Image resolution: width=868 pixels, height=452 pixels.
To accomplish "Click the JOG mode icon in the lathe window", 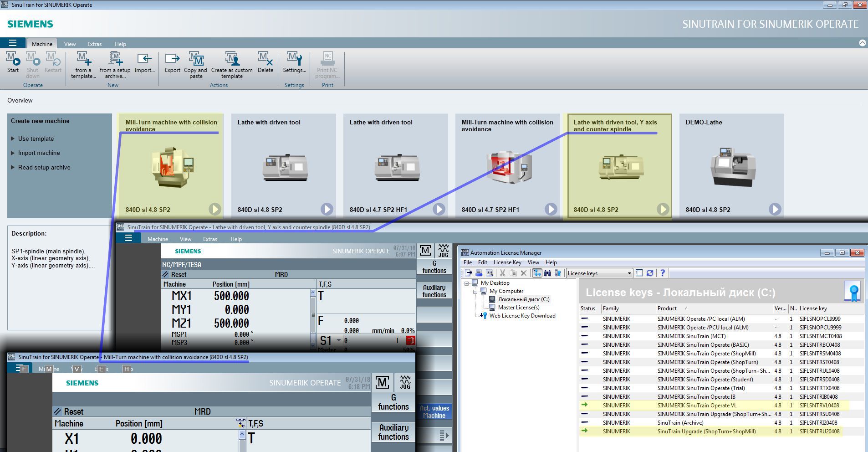I will pos(443,250).
